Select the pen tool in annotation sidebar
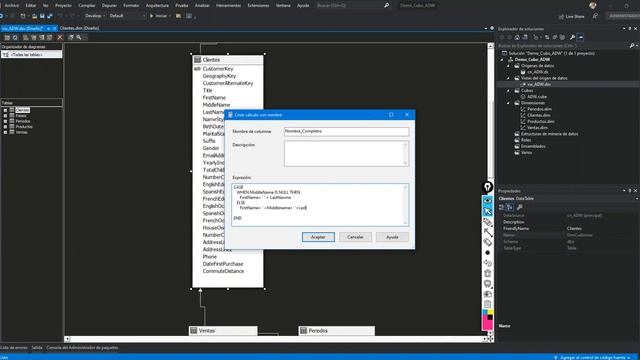Viewport: 640px width, 360px height. point(488,222)
